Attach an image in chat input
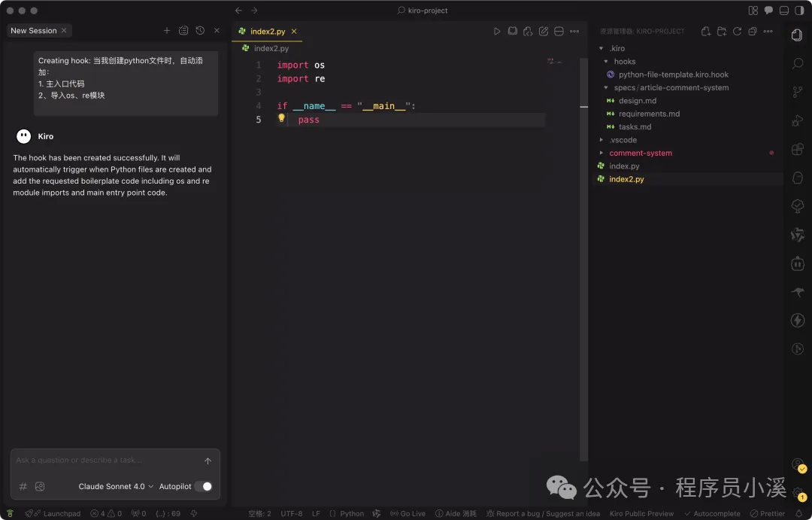The image size is (812, 520). [40, 486]
